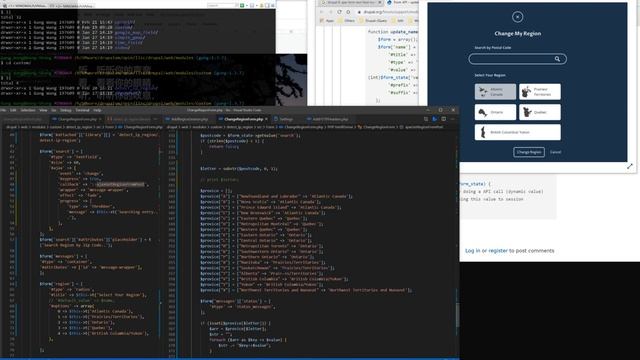Click the 'return false;' code line
The height and width of the screenshot is (360, 640).
[224, 147]
